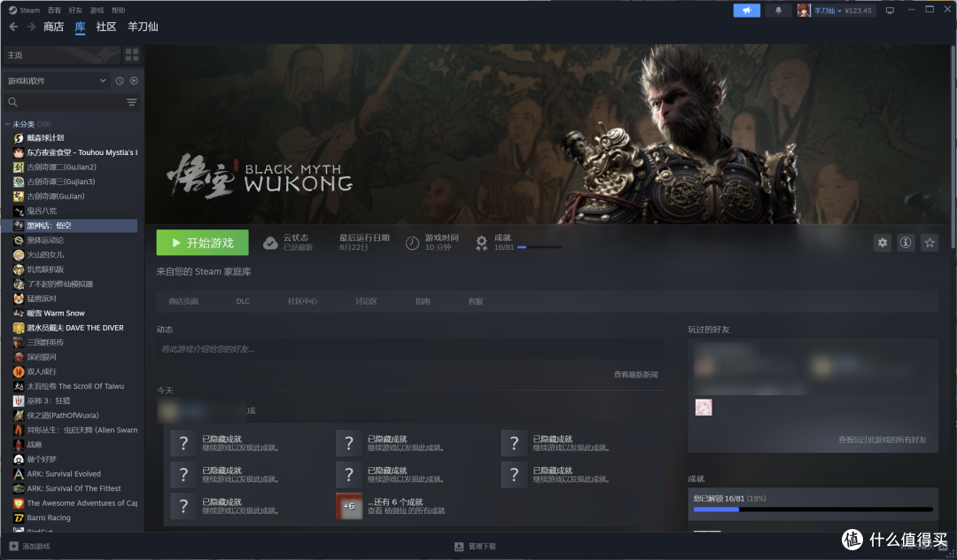The width and height of the screenshot is (957, 560).
Task: Toggle the recent activity clock filter
Action: pos(120,81)
